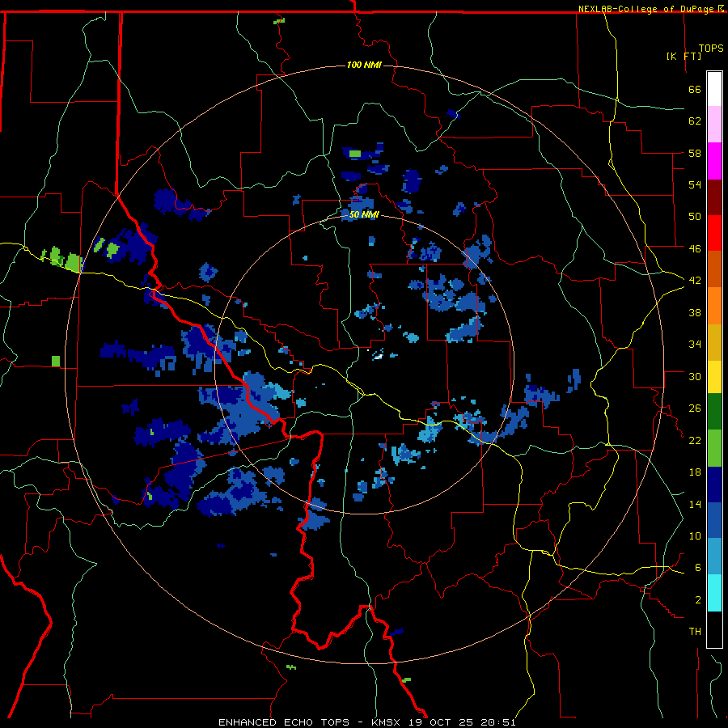Click the 58 value on the legend scale
This screenshot has height=728, width=728.
pos(695,153)
